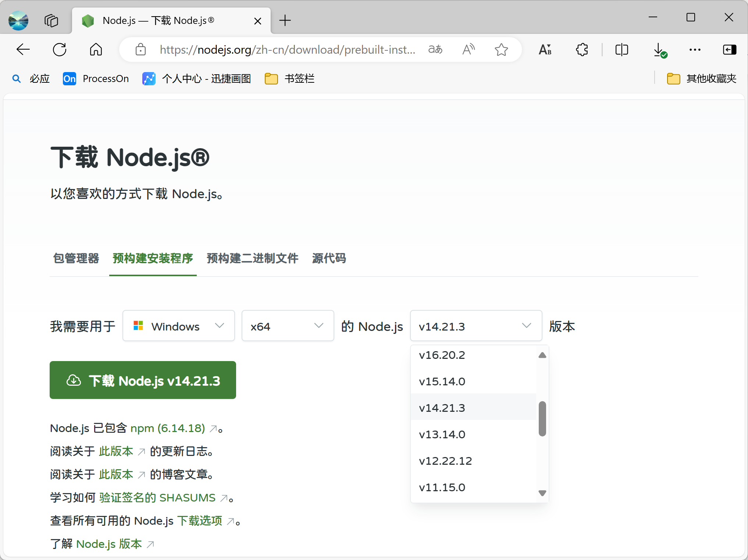Expand the Windows operating system dropdown
Viewport: 748px width, 560px height.
pos(179,326)
